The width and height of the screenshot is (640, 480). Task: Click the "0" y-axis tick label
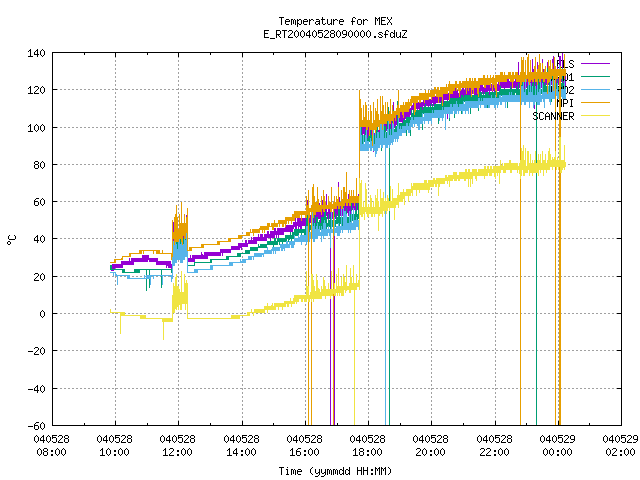point(42,314)
